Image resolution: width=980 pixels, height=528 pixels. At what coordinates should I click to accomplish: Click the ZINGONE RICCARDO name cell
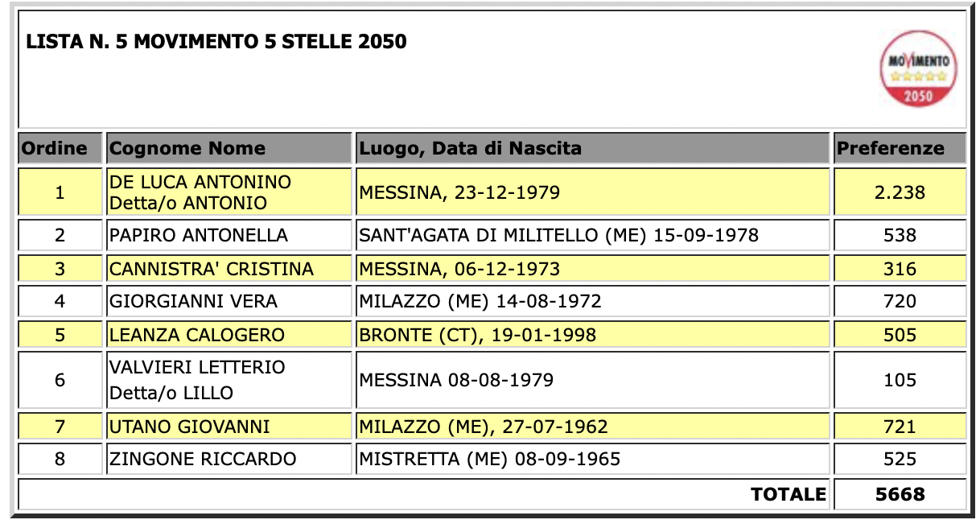click(229, 460)
